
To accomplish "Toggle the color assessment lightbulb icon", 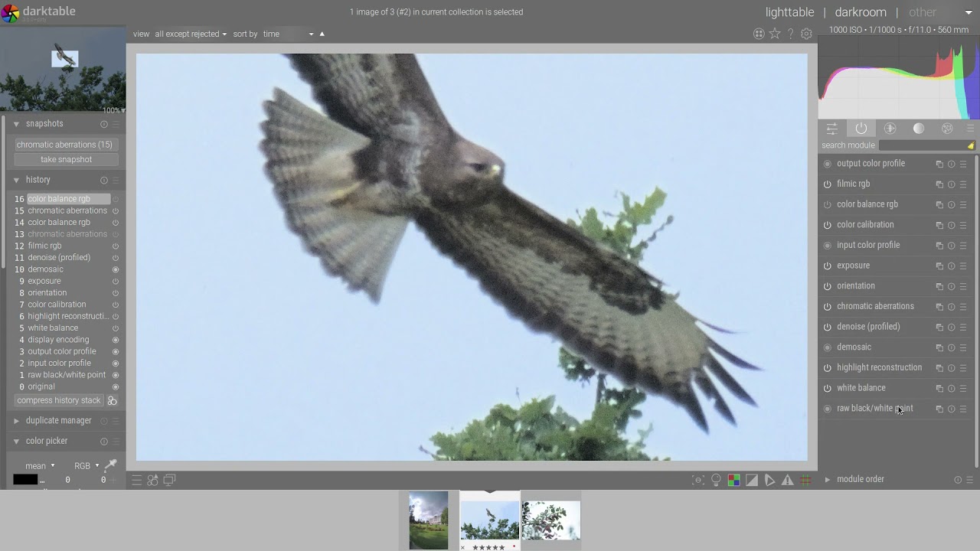I will click(x=716, y=480).
